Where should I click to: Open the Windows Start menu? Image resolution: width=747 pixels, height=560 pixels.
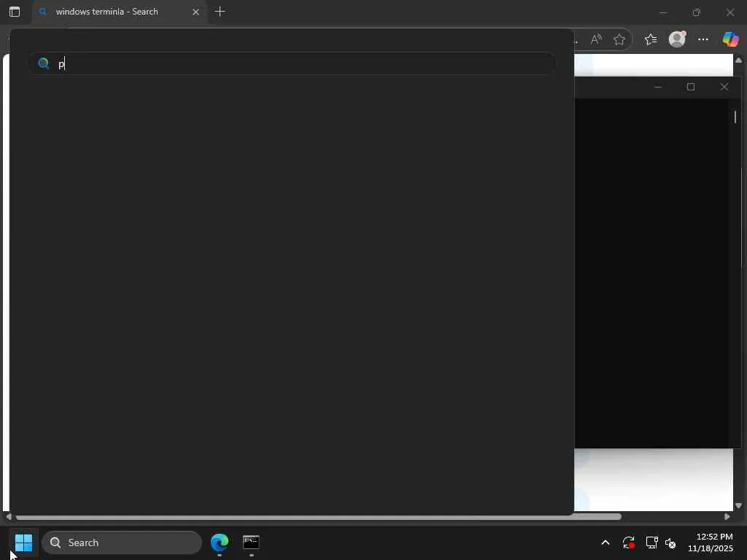pyautogui.click(x=23, y=542)
